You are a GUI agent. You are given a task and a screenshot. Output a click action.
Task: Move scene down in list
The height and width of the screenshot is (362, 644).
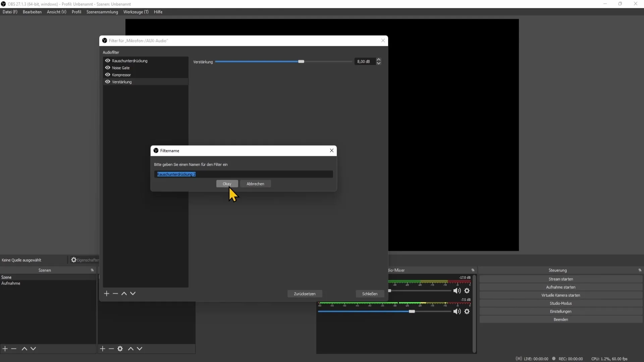point(33,349)
